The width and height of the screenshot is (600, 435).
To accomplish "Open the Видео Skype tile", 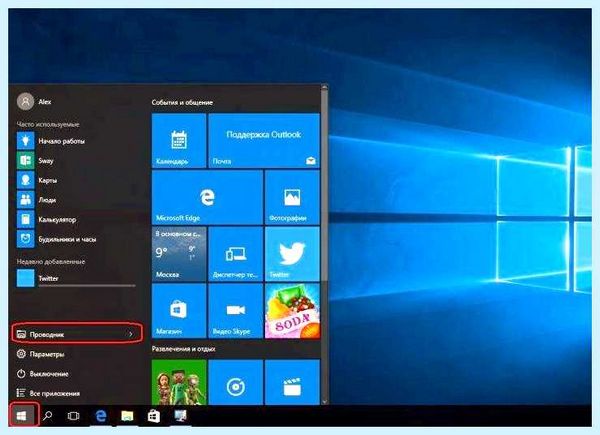I will pyautogui.click(x=236, y=311).
